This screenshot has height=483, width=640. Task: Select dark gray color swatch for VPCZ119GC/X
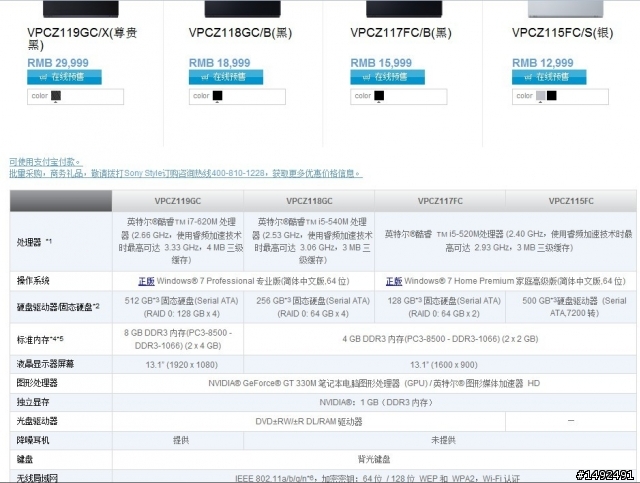point(56,96)
